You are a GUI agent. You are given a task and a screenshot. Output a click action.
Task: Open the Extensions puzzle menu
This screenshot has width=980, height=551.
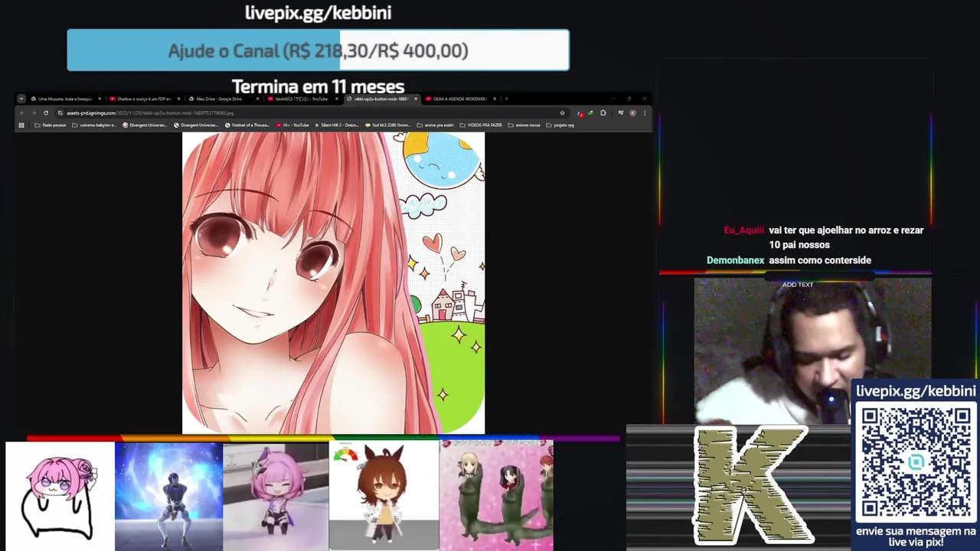click(x=603, y=112)
